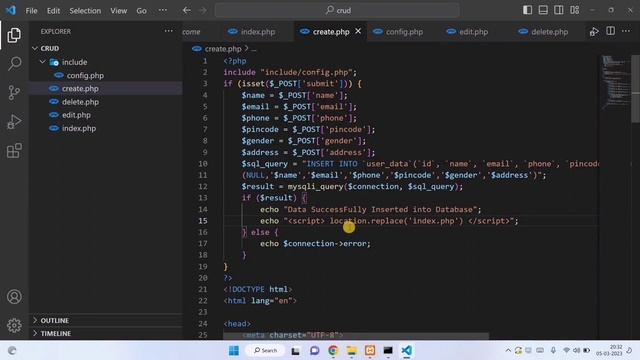Open Explorer Views and More Actions ellipsis
The image size is (640, 360).
(169, 31)
